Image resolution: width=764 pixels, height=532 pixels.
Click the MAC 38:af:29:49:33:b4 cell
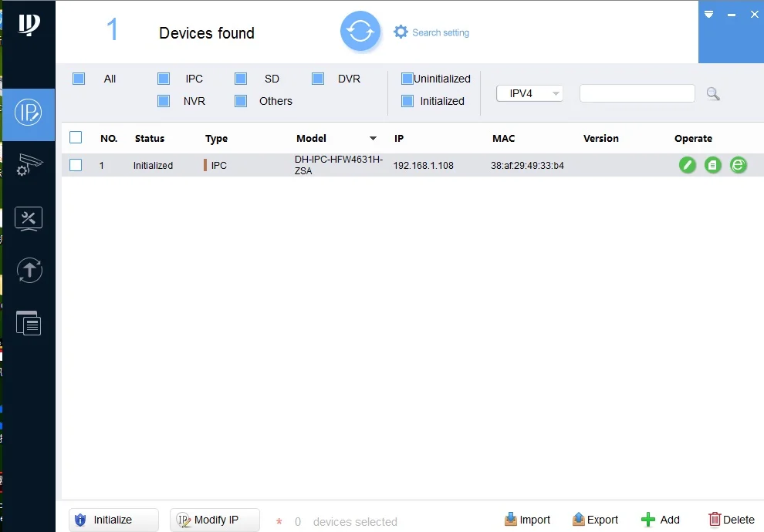tap(527, 166)
